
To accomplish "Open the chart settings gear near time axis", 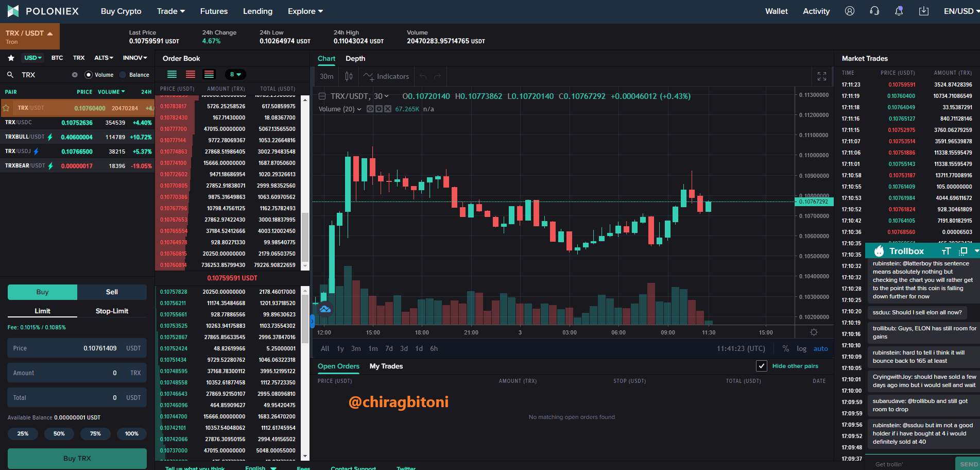I will coord(814,332).
